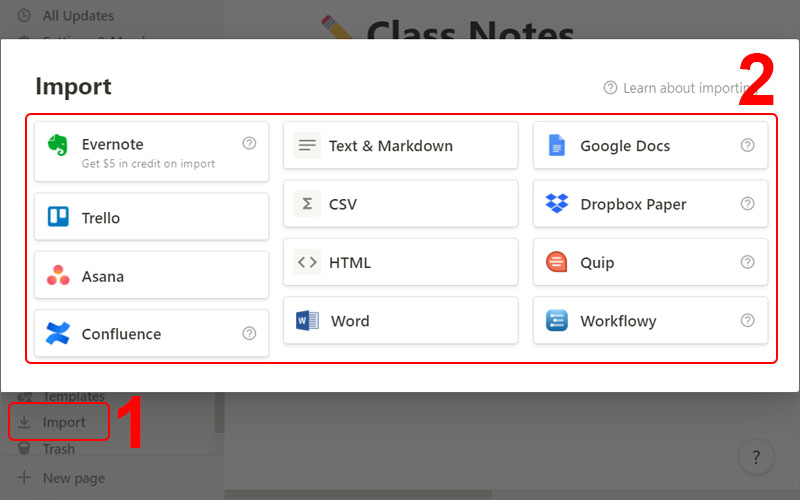Select the Trello board icon
Screen dimensions: 800x500
point(58,217)
